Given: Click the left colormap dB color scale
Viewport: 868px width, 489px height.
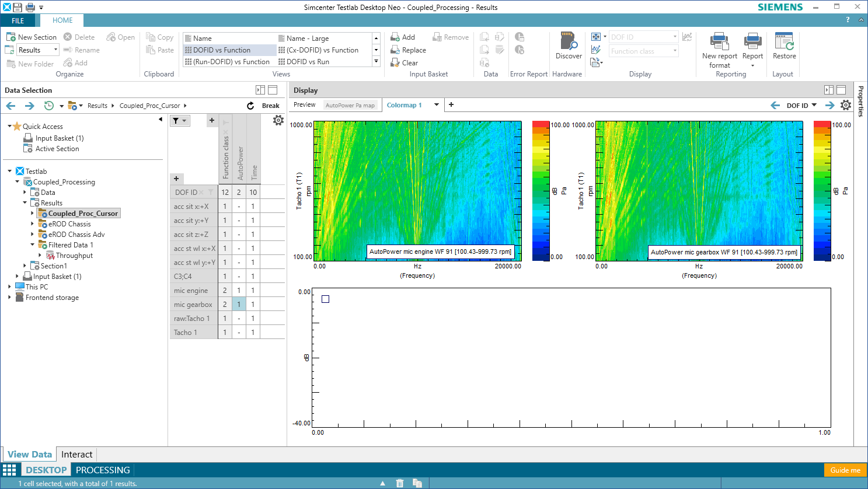Looking at the screenshot, I should (x=541, y=191).
